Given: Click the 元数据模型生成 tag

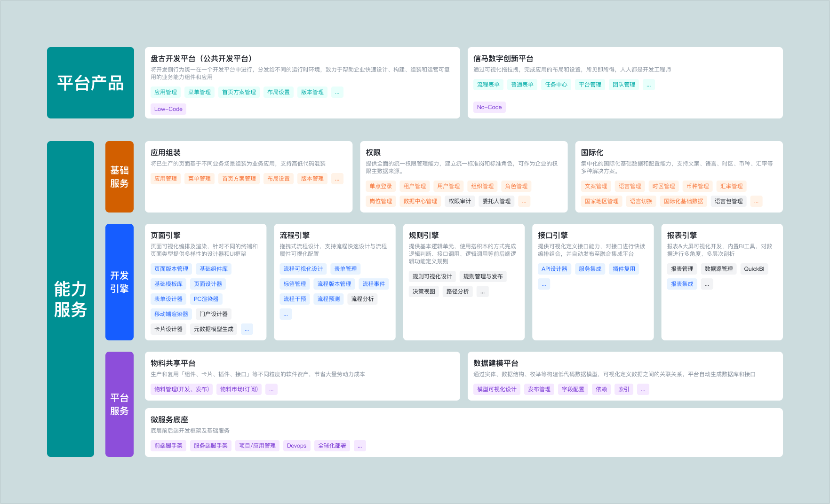Looking at the screenshot, I should [x=214, y=329].
